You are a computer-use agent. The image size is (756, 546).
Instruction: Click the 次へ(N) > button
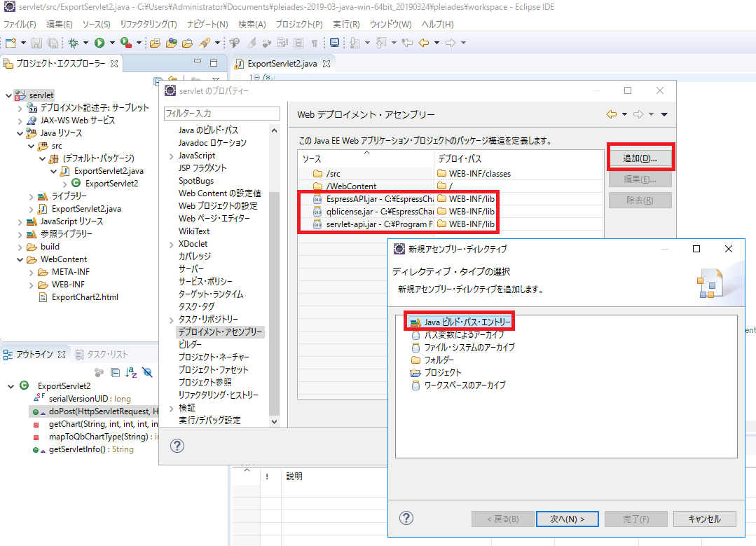567,519
